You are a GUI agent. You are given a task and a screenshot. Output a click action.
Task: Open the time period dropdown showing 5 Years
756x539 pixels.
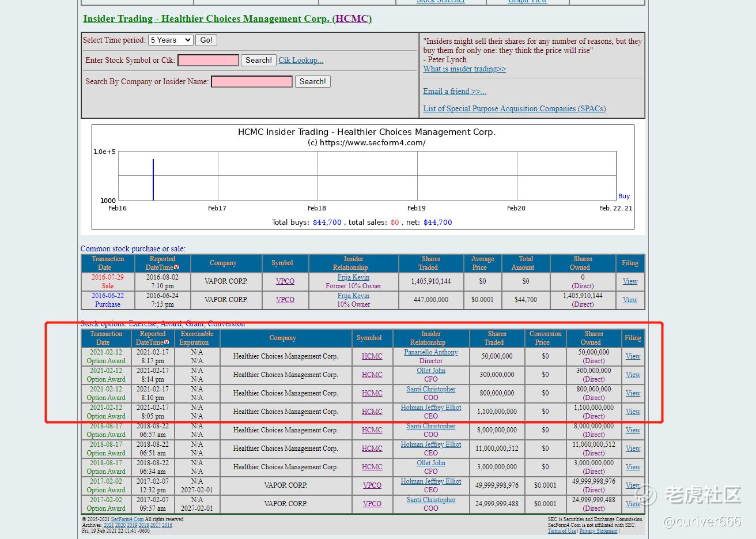(171, 40)
